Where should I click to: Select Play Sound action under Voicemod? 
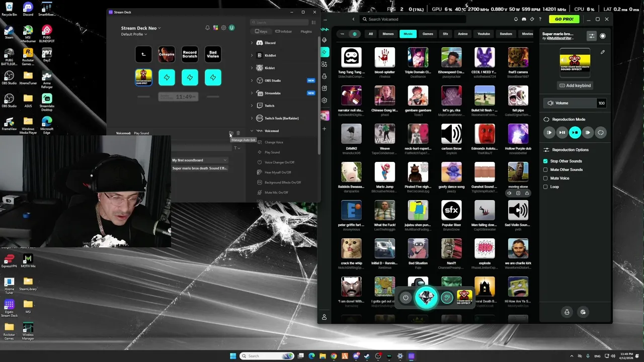[272, 152]
